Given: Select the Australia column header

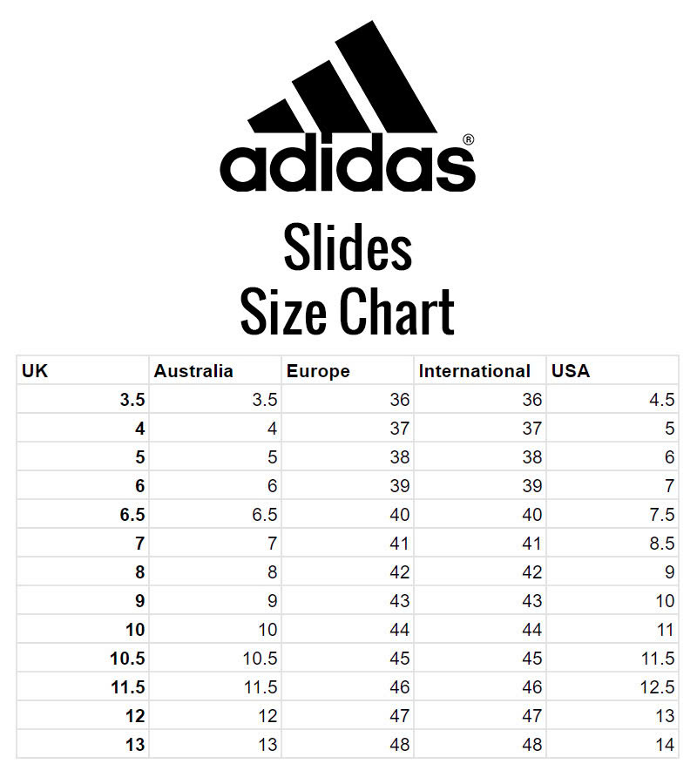Looking at the screenshot, I should [x=215, y=371].
